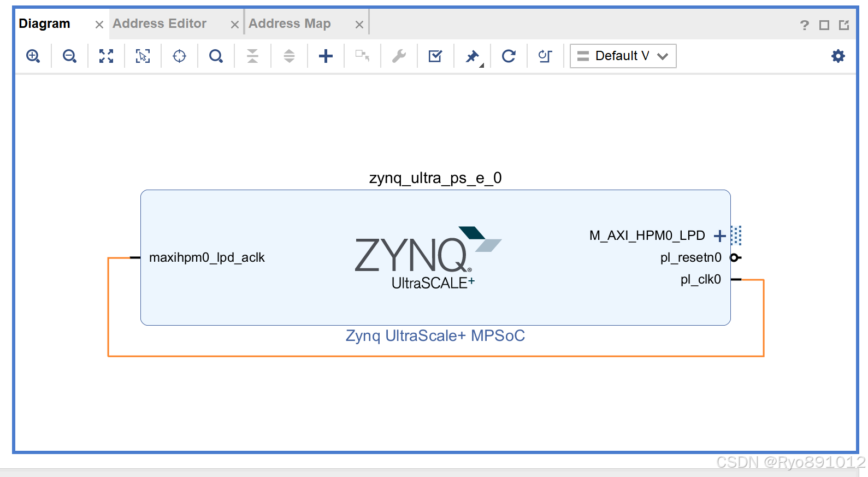The image size is (868, 477).
Task: Open the customize block wrench tool
Action: point(399,56)
